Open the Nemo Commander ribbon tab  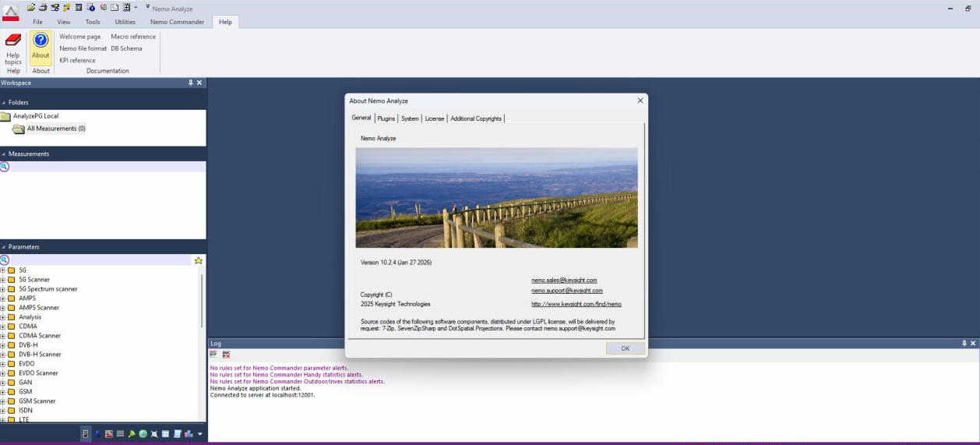(177, 22)
